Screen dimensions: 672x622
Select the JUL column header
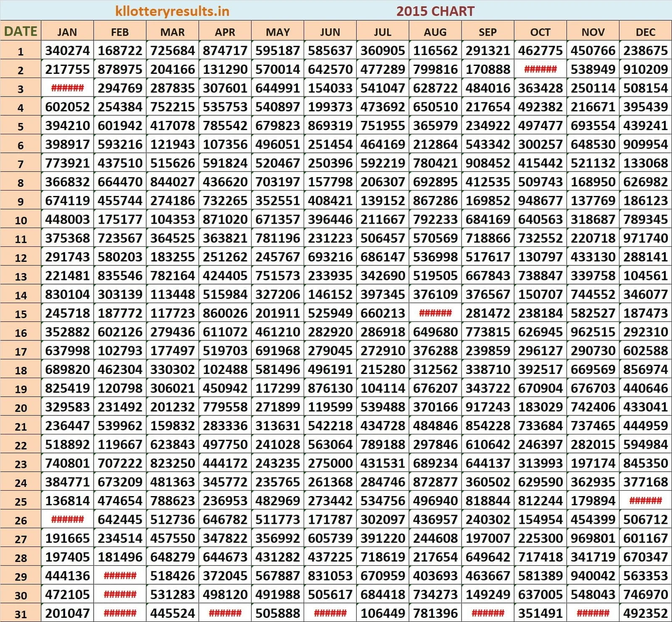point(382,31)
